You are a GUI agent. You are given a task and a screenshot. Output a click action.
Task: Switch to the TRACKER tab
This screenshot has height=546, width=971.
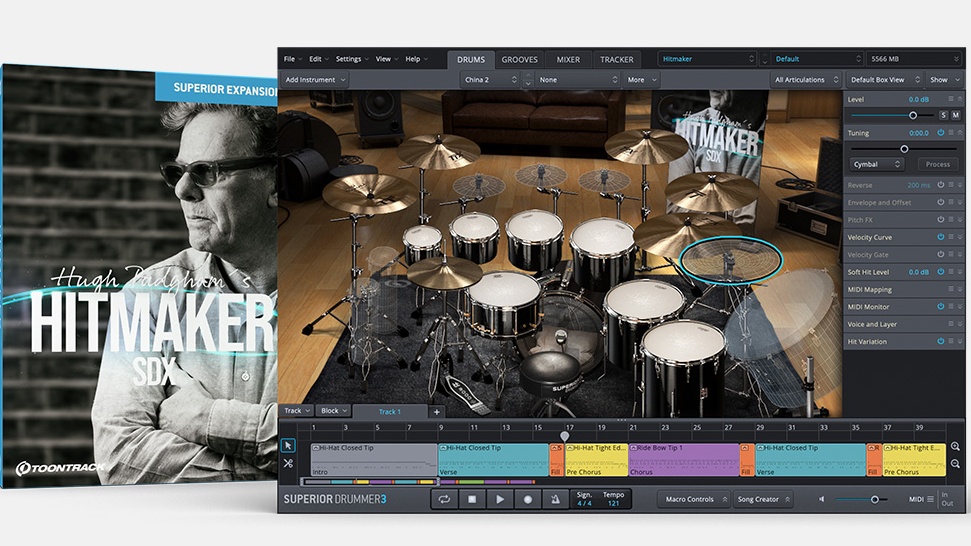point(617,59)
